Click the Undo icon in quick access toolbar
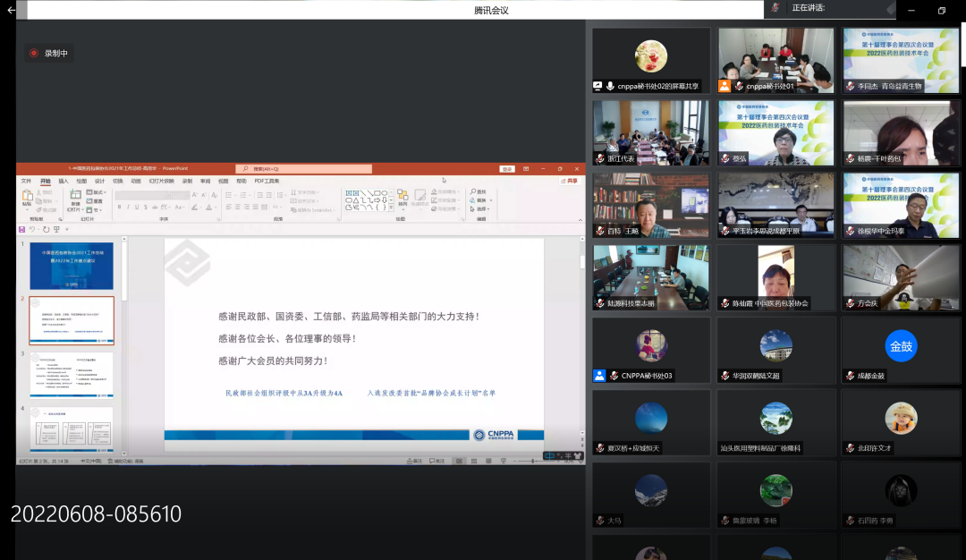 32,229
